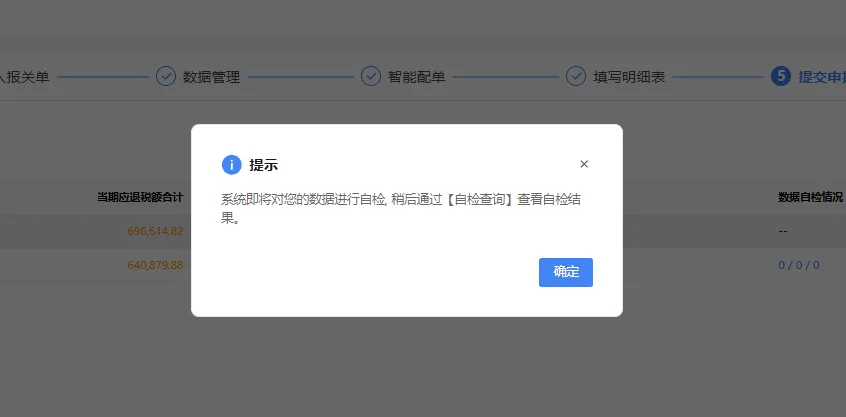This screenshot has height=417, width=846.
Task: Click the 提示 dialog title text
Action: click(x=263, y=165)
